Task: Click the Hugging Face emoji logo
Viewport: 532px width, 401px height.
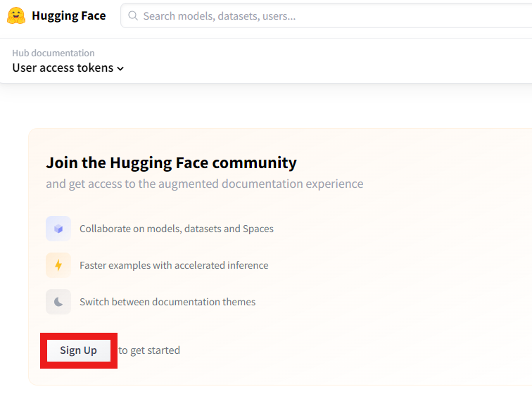Action: (x=16, y=15)
